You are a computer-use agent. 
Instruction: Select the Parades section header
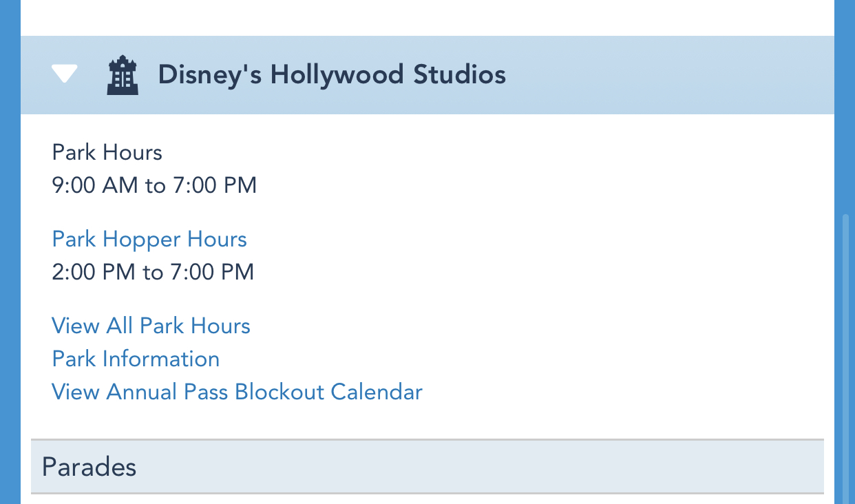[89, 467]
